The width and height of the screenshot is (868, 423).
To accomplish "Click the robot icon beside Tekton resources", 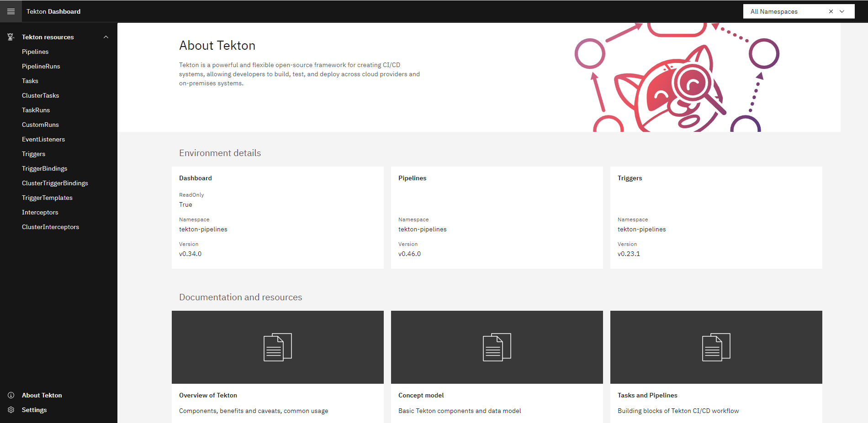I will click(x=11, y=37).
